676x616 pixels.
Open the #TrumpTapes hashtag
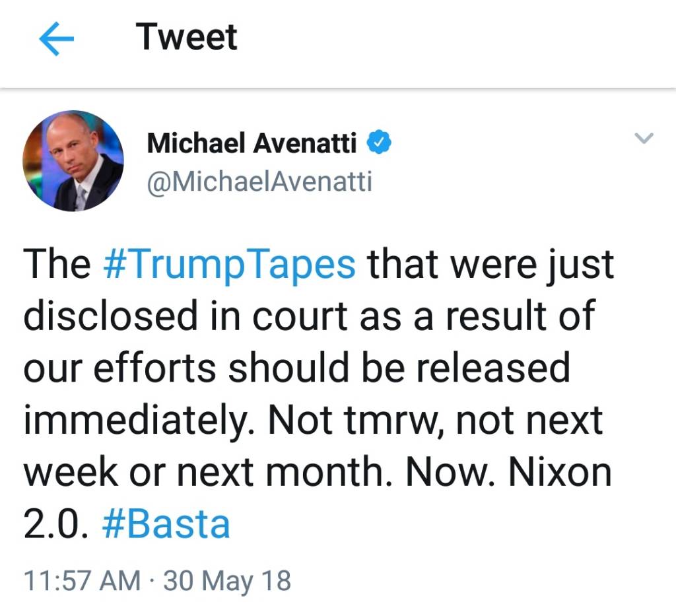click(229, 264)
